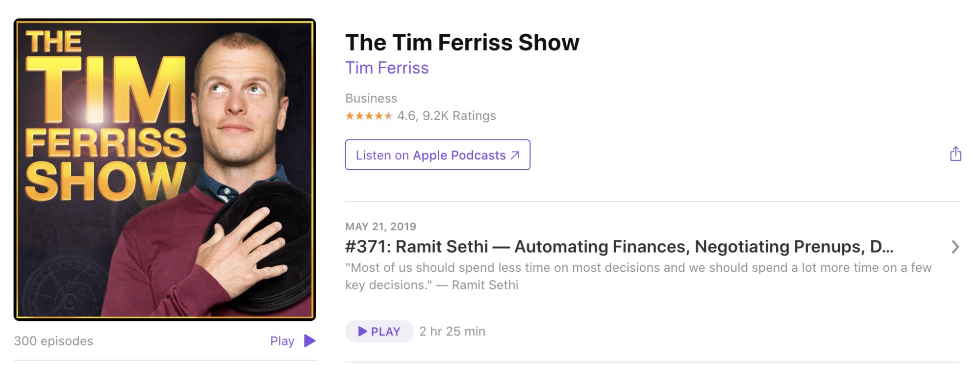Click the first star in the rating row
This screenshot has width=980, height=365.
tap(349, 115)
